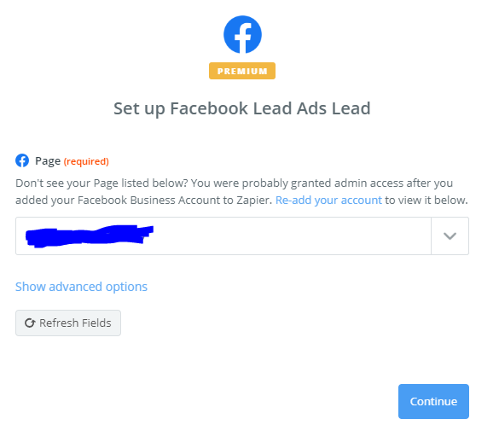Screen dimensions: 499x448
Task: Click the circular arrow refresh icon
Action: point(30,323)
